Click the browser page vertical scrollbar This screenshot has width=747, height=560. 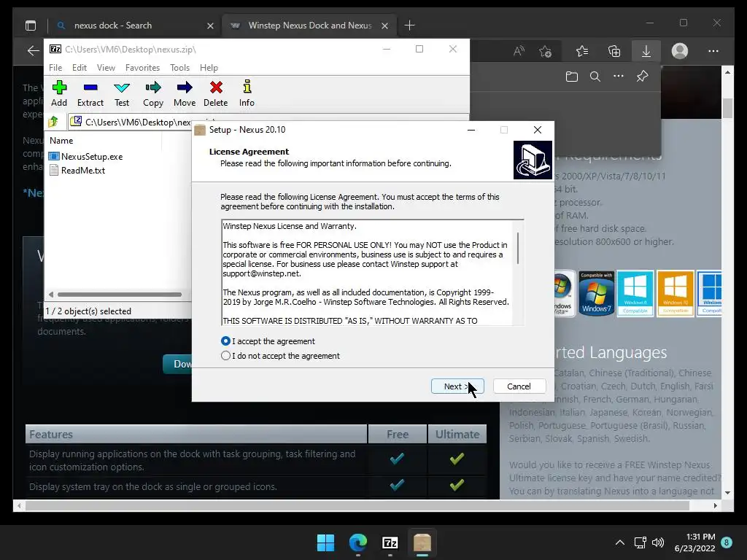pos(727,108)
